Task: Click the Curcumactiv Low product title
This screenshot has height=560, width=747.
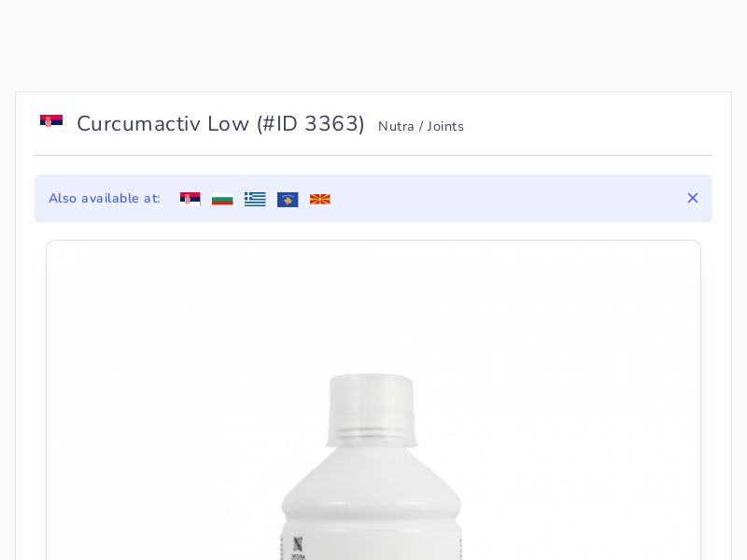Action: pos(162,124)
